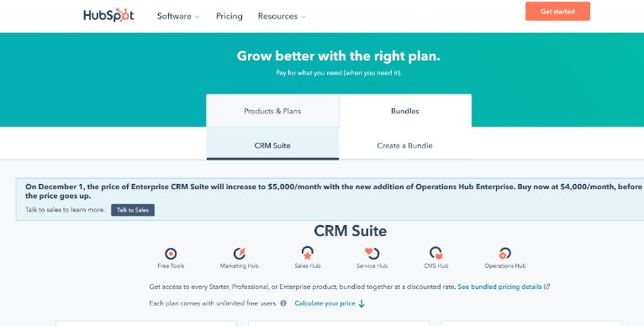Click the Calculate your price down arrow
Viewport: 644px width, 326px height.
pos(362,304)
